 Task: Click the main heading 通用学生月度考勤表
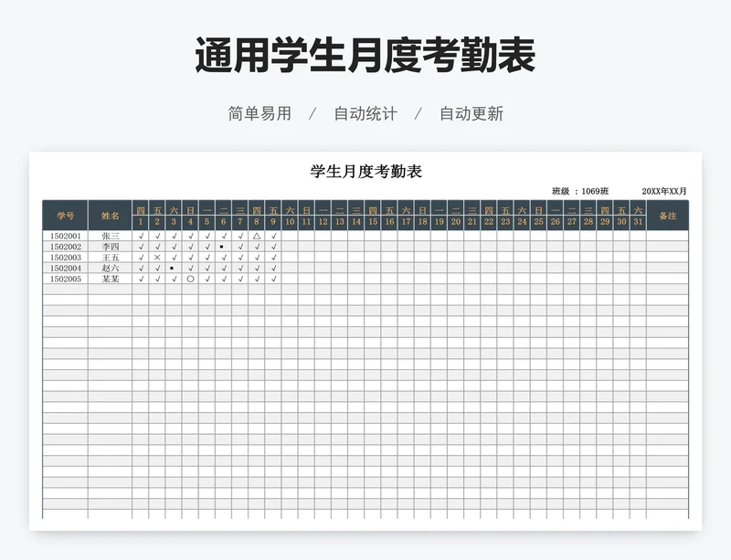pos(365,56)
